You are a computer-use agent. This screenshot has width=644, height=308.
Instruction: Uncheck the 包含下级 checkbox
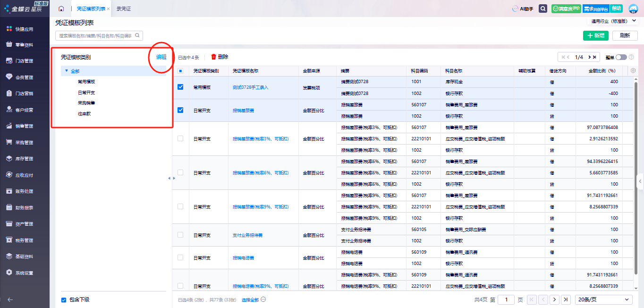tap(64, 299)
